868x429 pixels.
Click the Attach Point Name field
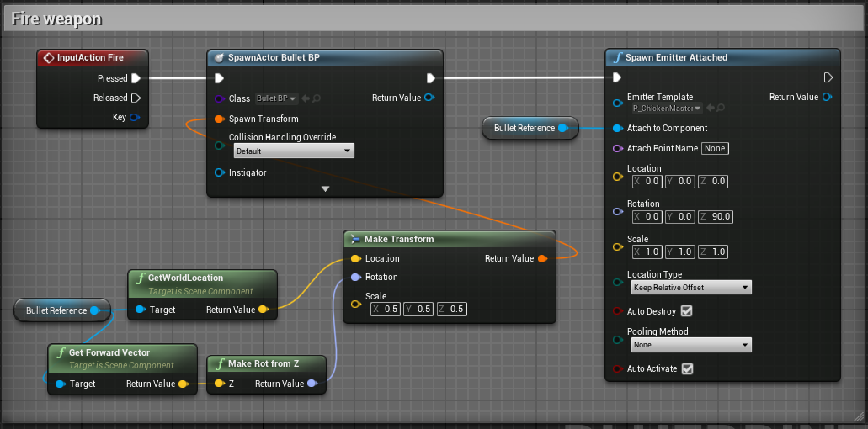[x=715, y=149]
